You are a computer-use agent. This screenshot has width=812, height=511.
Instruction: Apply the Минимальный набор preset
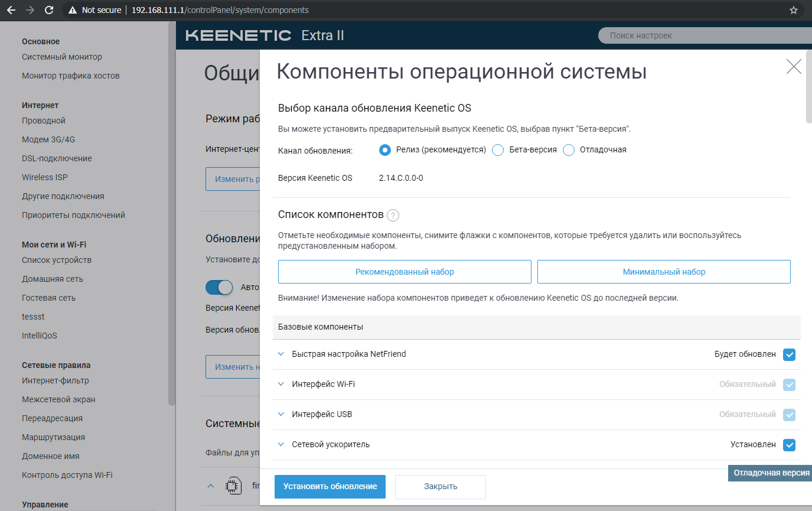pyautogui.click(x=664, y=272)
